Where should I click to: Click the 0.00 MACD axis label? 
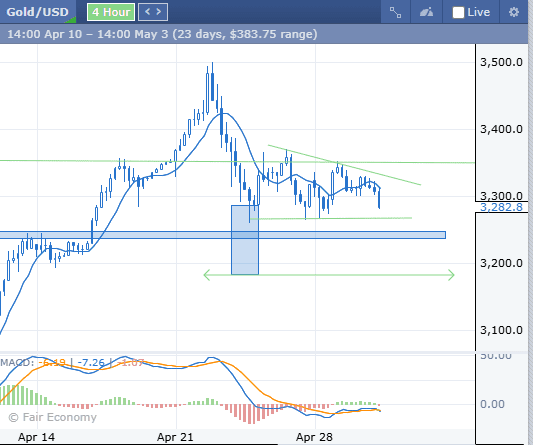492,404
